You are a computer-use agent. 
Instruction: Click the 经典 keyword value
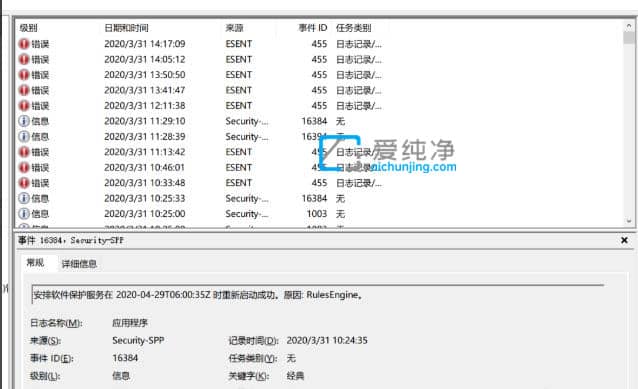pos(295,376)
